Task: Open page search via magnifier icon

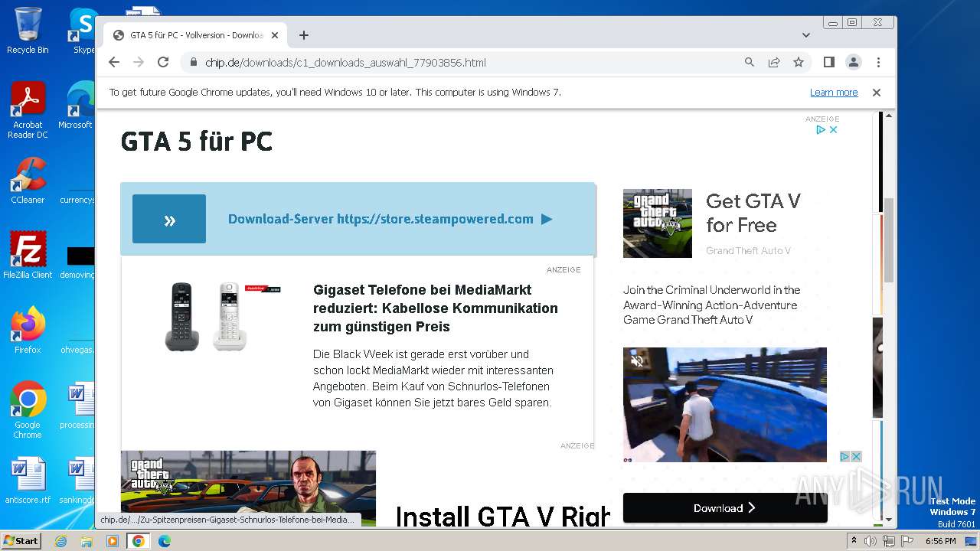Action: coord(750,62)
